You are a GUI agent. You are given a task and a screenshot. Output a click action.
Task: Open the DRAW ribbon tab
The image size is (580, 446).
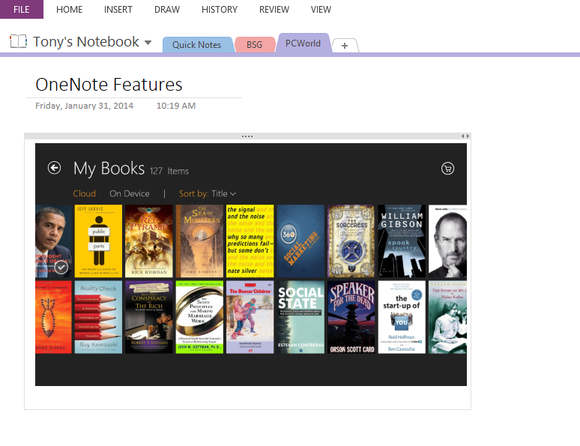pos(167,10)
